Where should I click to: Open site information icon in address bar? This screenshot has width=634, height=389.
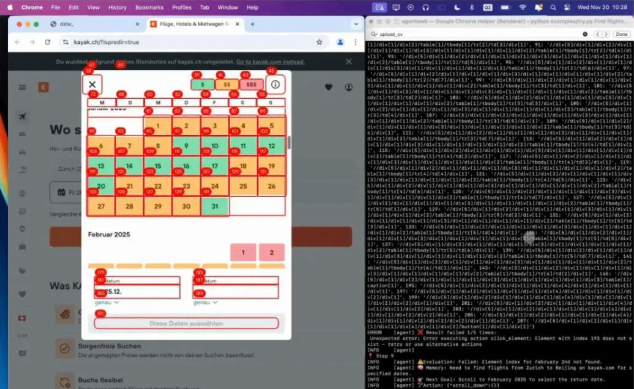(66, 42)
